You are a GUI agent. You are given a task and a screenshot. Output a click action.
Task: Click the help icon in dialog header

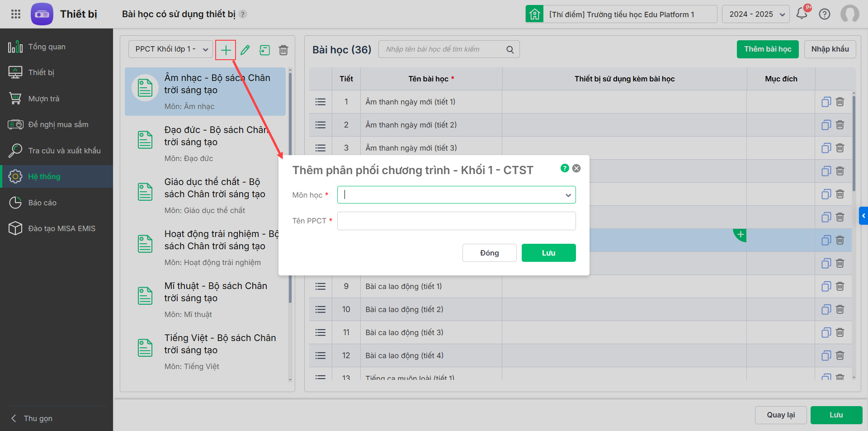[565, 168]
